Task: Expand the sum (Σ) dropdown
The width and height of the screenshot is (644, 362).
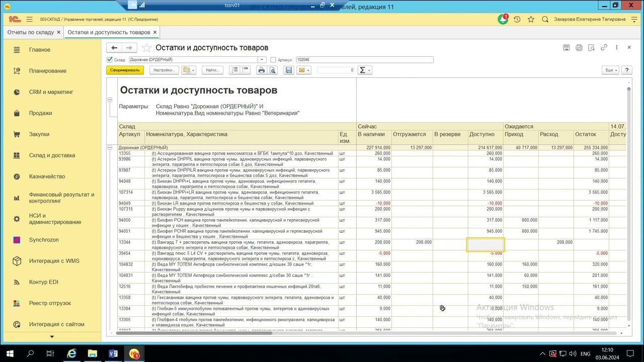Action: tap(364, 70)
